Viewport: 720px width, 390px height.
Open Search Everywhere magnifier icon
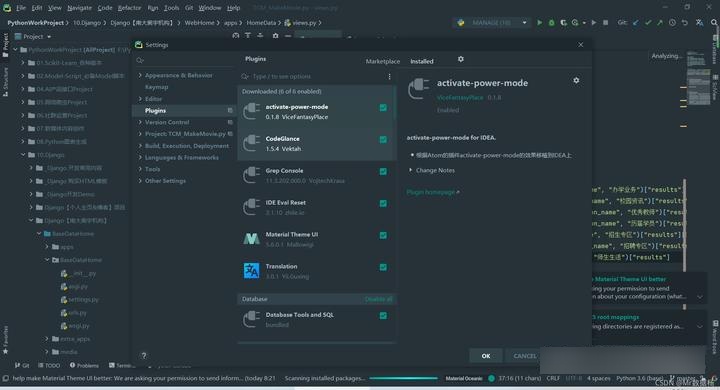point(714,23)
